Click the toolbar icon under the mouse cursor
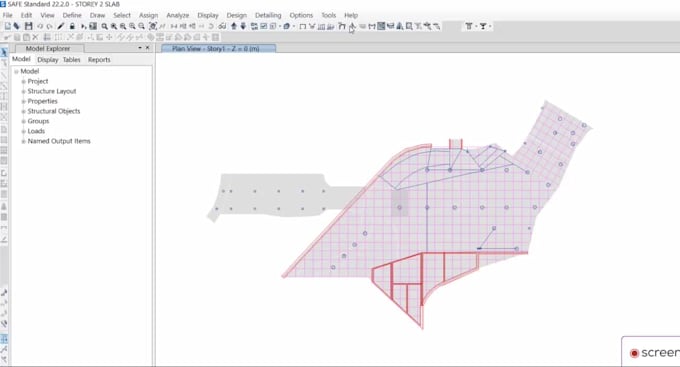Viewport: 680px width, 367px height. (x=352, y=26)
